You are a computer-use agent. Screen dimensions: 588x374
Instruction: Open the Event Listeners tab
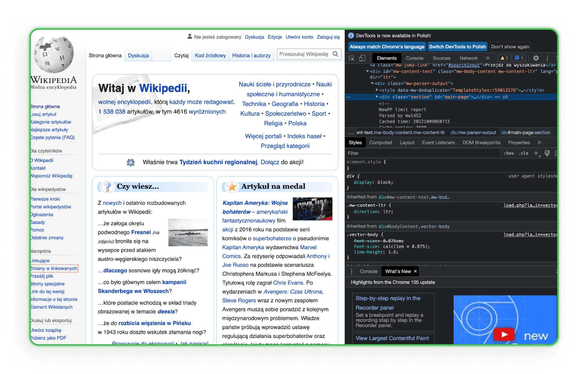(x=438, y=142)
